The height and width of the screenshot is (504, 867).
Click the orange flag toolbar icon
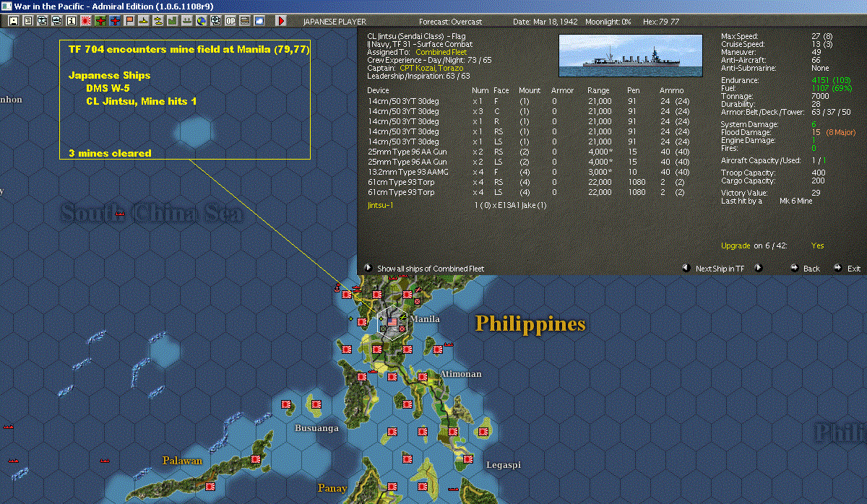click(x=129, y=21)
